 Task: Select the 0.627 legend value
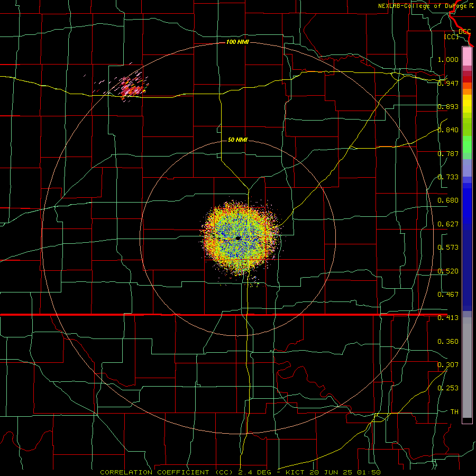(448, 224)
